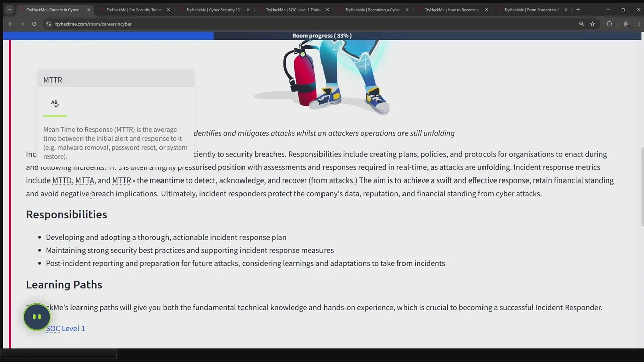Bookmark this page with the star
644x362 pixels.
pyautogui.click(x=592, y=24)
